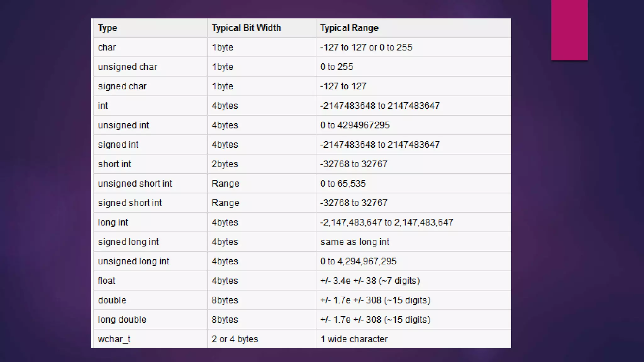644x362 pixels.
Task: Click the 'signed char' range -127 to 127
Action: pos(343,86)
